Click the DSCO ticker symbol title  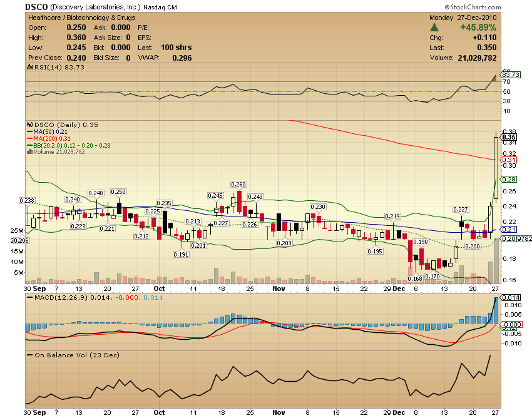36,7
